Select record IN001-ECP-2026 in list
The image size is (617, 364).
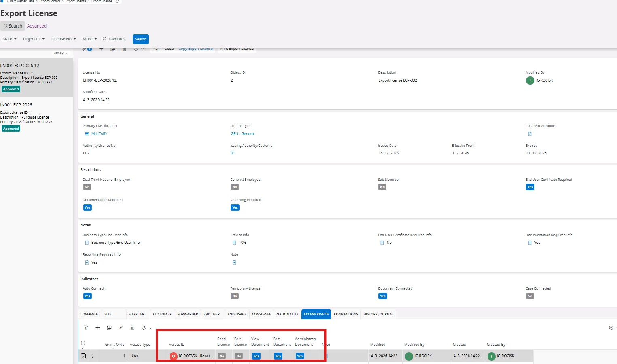coord(36,117)
